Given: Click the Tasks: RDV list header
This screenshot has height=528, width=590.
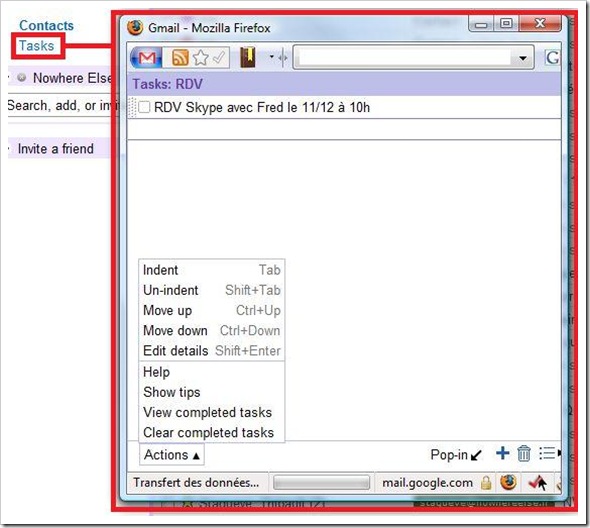Looking at the screenshot, I should (x=344, y=84).
